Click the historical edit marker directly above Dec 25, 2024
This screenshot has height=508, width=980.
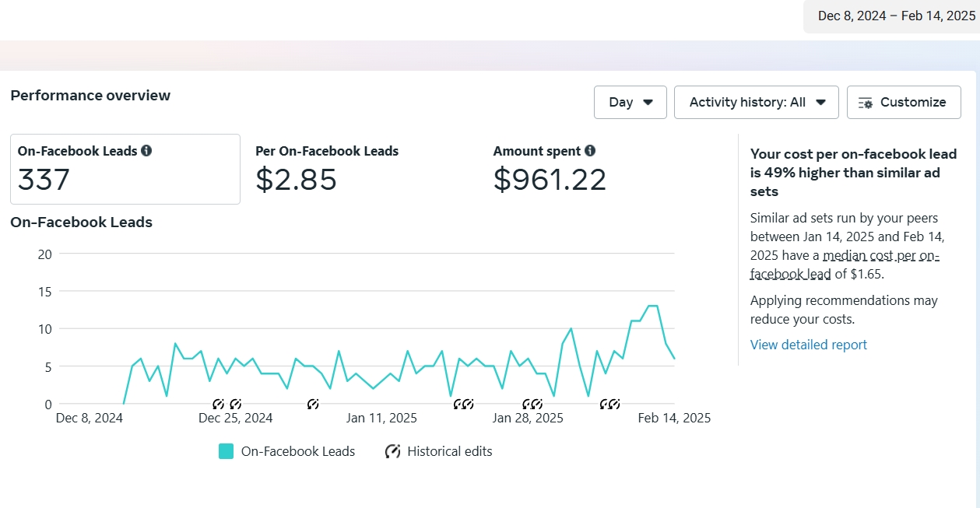(x=235, y=404)
